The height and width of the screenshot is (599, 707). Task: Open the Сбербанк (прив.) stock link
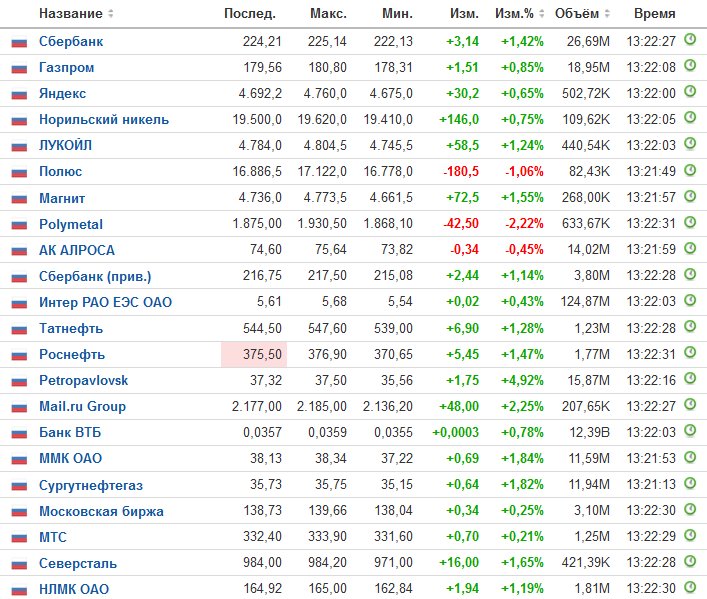click(x=95, y=276)
